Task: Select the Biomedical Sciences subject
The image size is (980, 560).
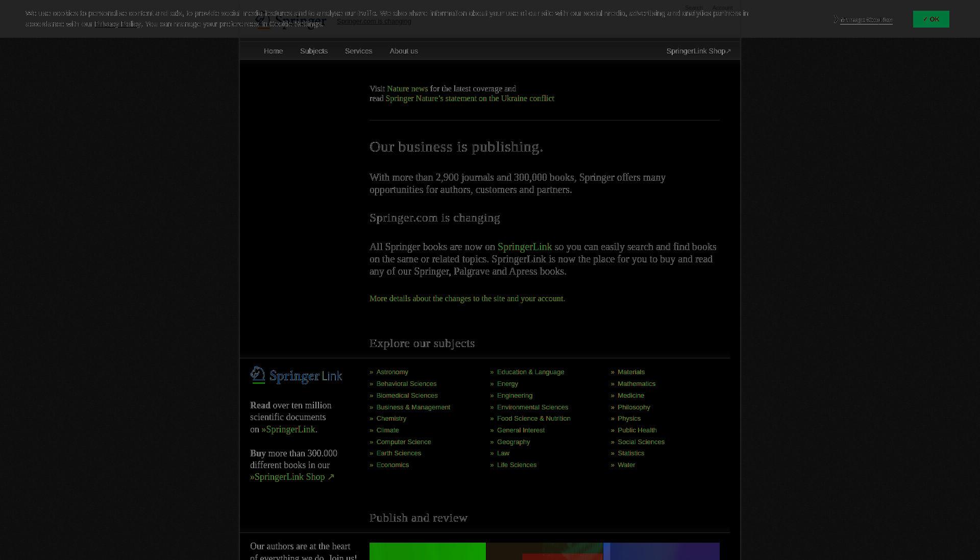Action: pyautogui.click(x=407, y=396)
